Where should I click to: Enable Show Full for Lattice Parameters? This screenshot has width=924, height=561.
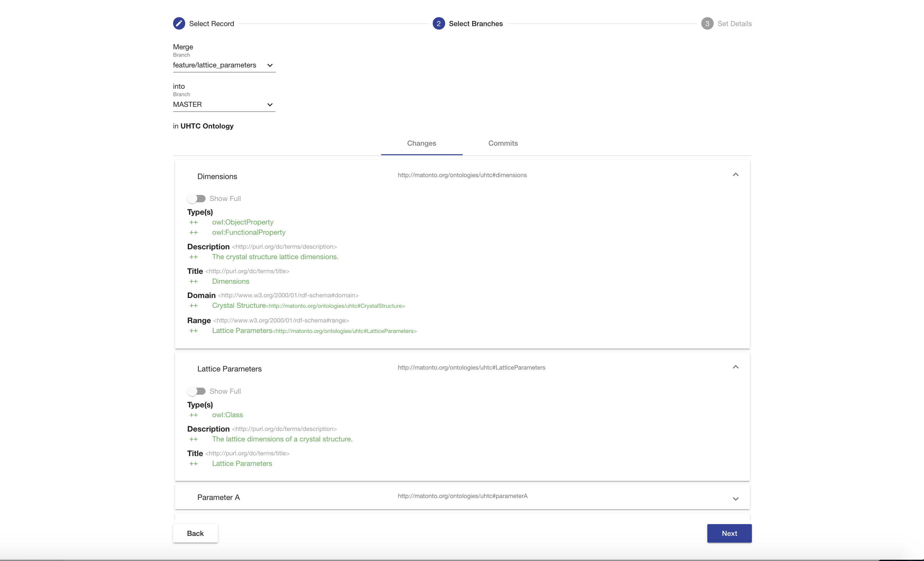point(197,391)
